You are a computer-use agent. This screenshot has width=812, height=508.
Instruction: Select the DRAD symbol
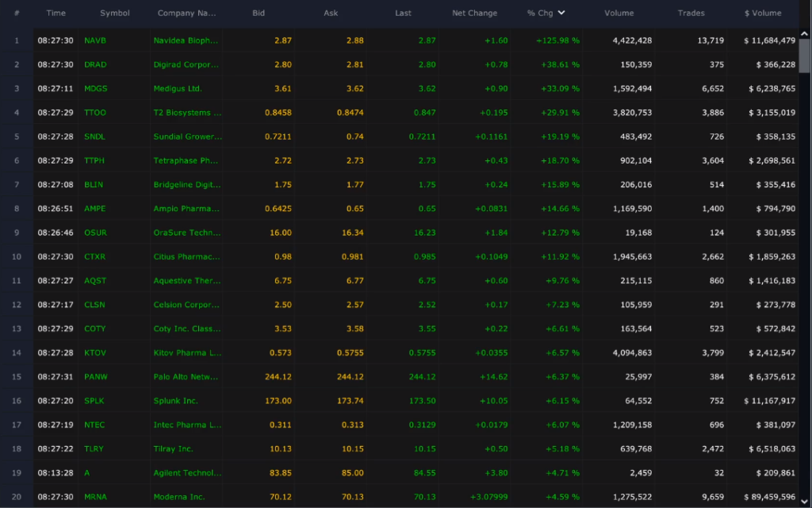coord(95,65)
